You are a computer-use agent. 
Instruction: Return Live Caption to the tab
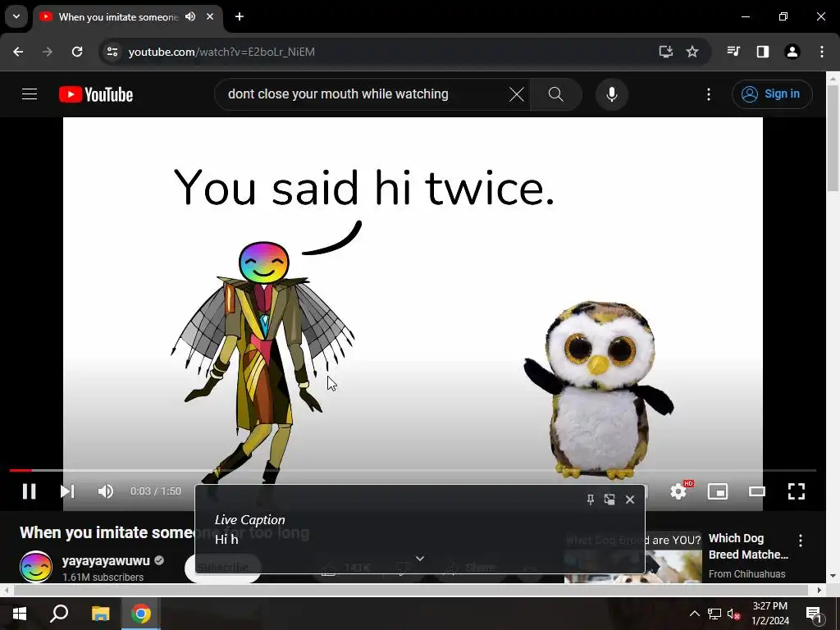coord(609,500)
